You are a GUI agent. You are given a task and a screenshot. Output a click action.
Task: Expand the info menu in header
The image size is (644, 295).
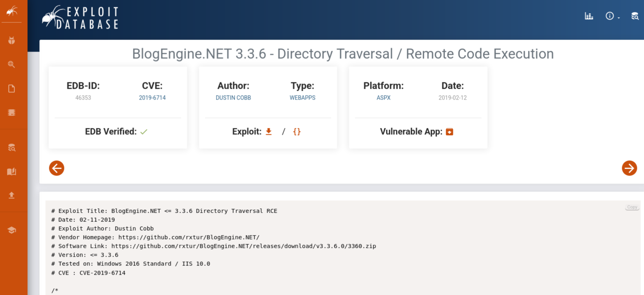[613, 16]
